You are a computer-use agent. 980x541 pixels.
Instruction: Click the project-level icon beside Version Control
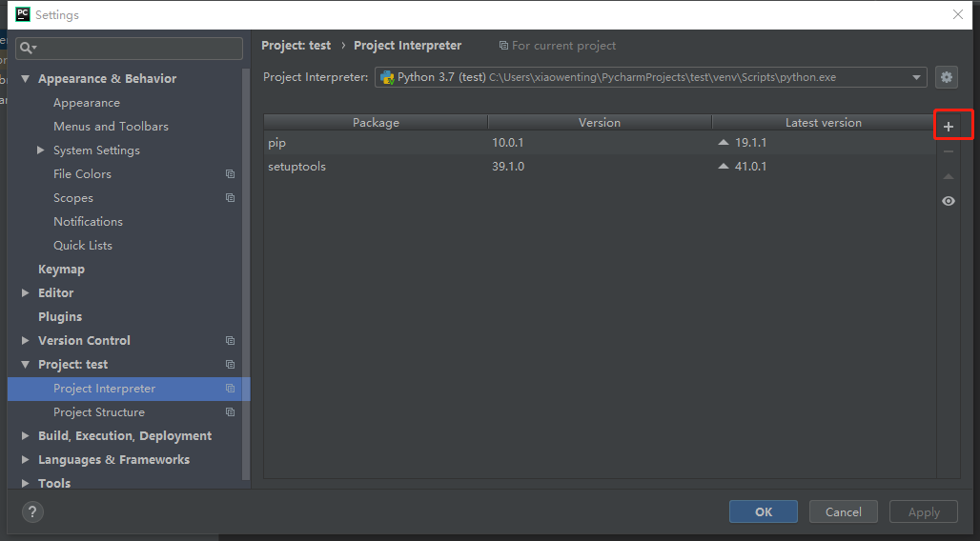pyautogui.click(x=230, y=340)
